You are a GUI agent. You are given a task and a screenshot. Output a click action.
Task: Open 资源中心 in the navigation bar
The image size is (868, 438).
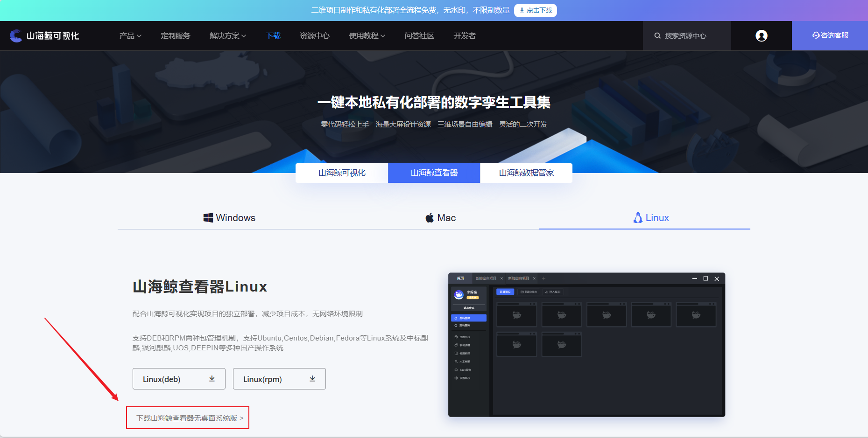[x=315, y=36]
